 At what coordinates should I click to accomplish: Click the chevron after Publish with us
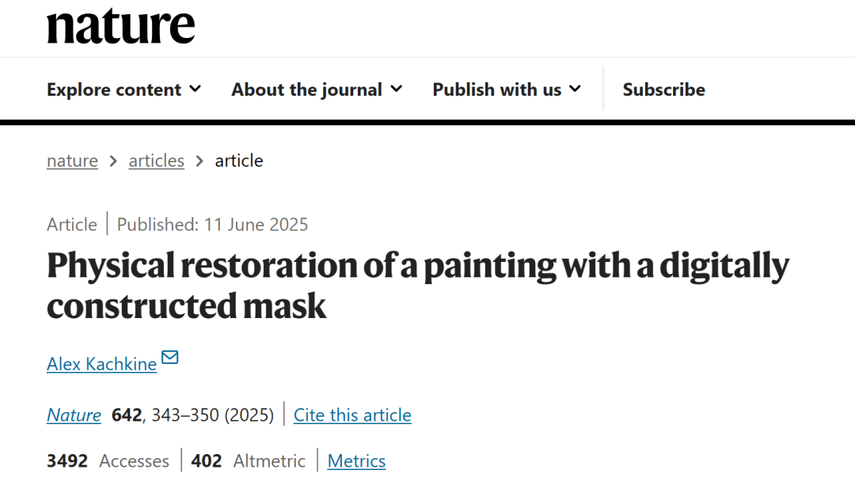(575, 89)
